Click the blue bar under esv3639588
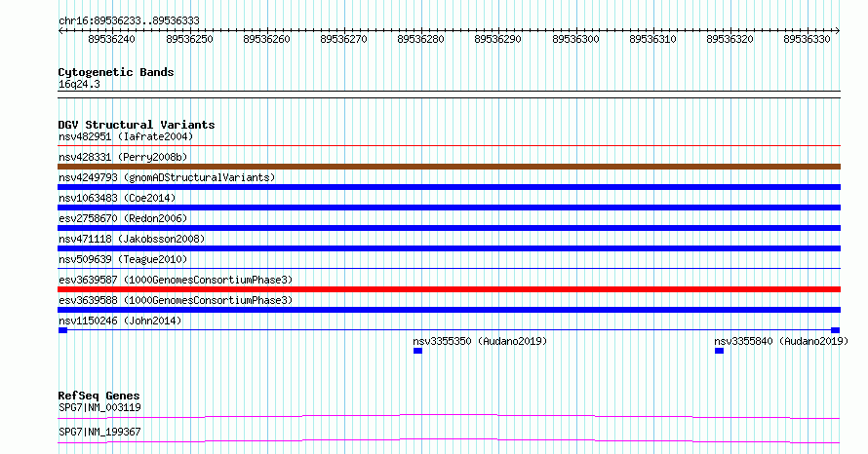This screenshot has width=868, height=454. (449, 310)
